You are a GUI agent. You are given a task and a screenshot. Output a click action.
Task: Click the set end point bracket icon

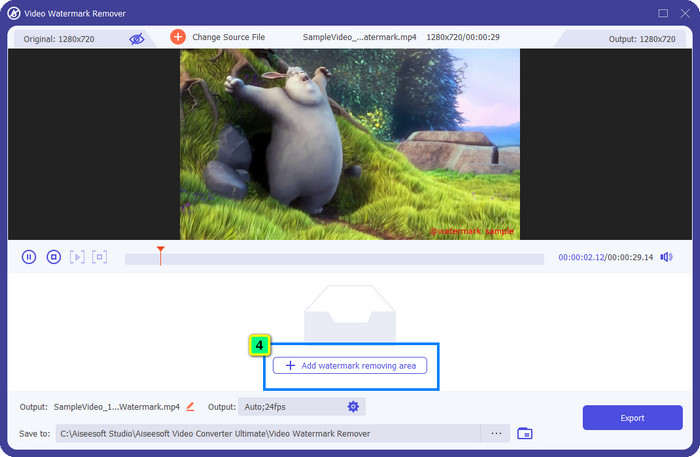[x=99, y=257]
